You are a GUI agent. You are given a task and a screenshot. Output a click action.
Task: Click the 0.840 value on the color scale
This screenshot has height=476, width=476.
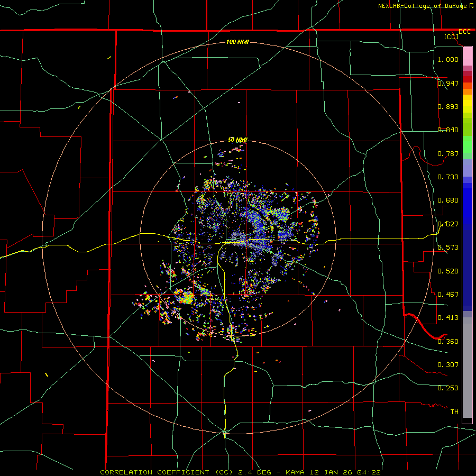[x=448, y=130]
